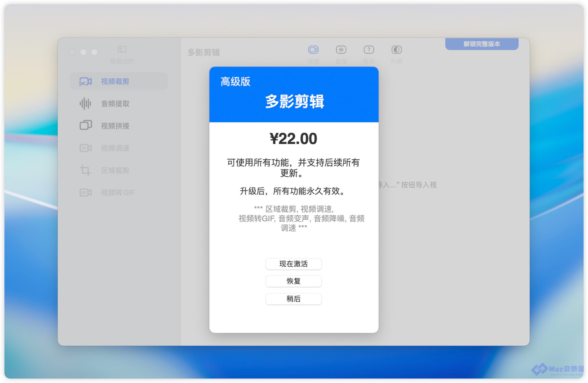Click the video to GIF icon
The image size is (588, 383).
coord(85,192)
